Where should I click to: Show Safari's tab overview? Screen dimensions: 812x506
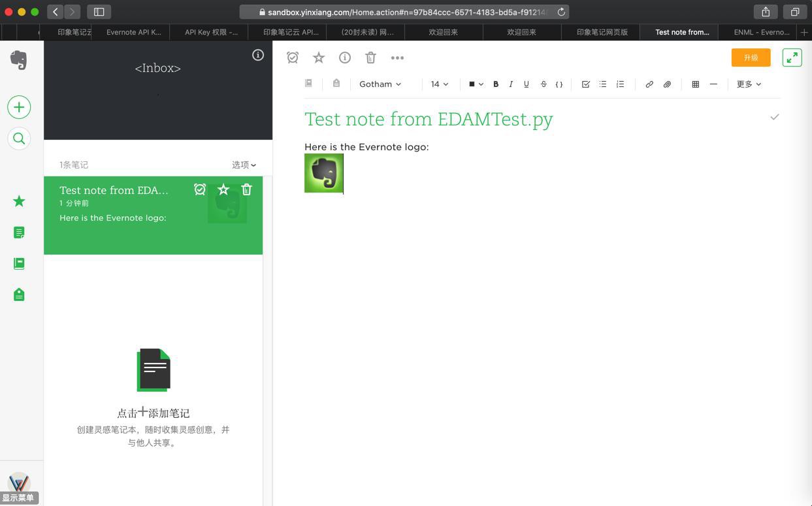795,12
